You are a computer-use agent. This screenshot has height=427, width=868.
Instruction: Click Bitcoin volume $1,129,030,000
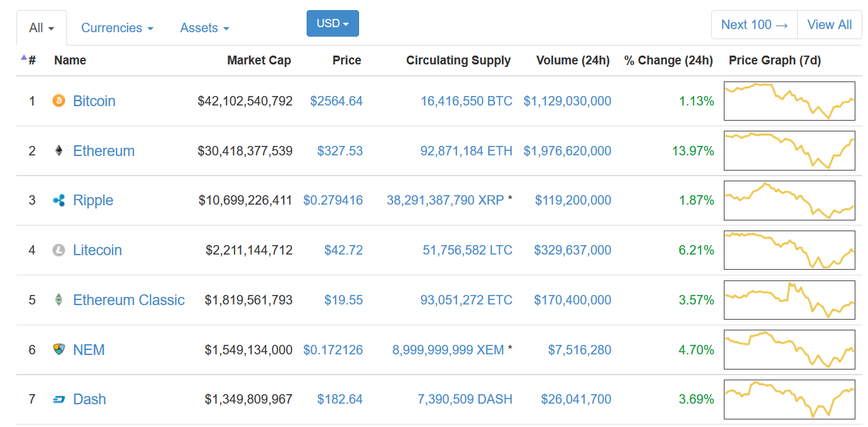[567, 101]
